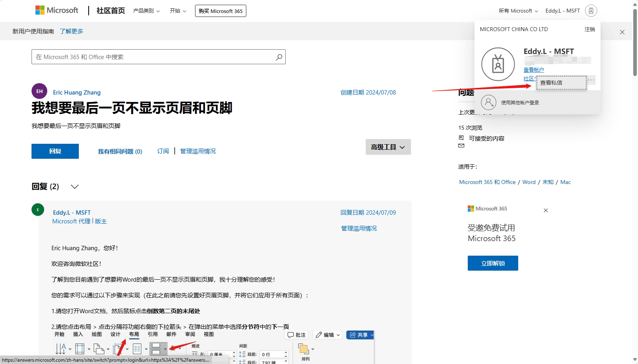Open the 所有 Microsoft dropdown
This screenshot has width=638, height=364.
[x=519, y=11]
